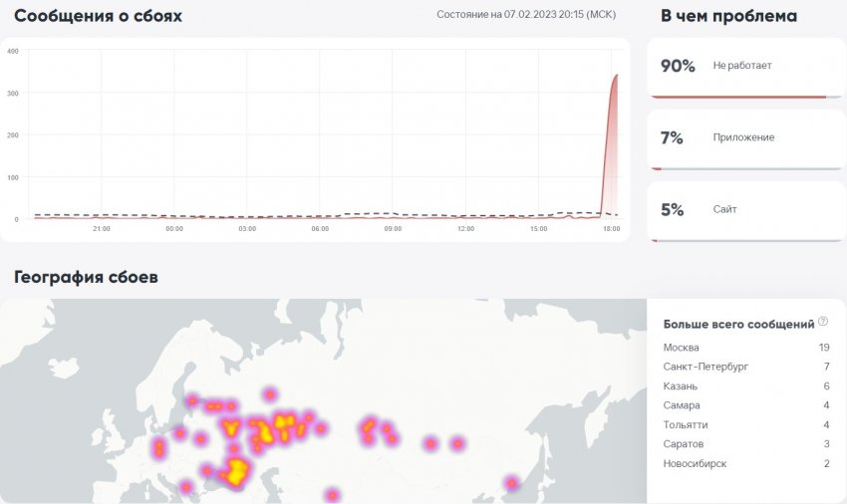847x504 pixels.
Task: Click the easternmost heat spot on the map
Action: [511, 483]
